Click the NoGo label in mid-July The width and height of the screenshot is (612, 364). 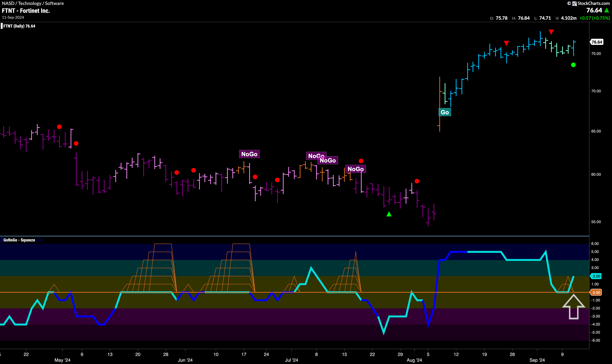[356, 169]
